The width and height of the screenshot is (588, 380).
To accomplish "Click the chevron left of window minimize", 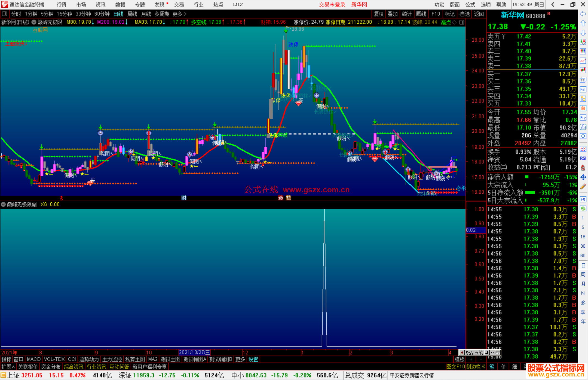I will 553,5.
